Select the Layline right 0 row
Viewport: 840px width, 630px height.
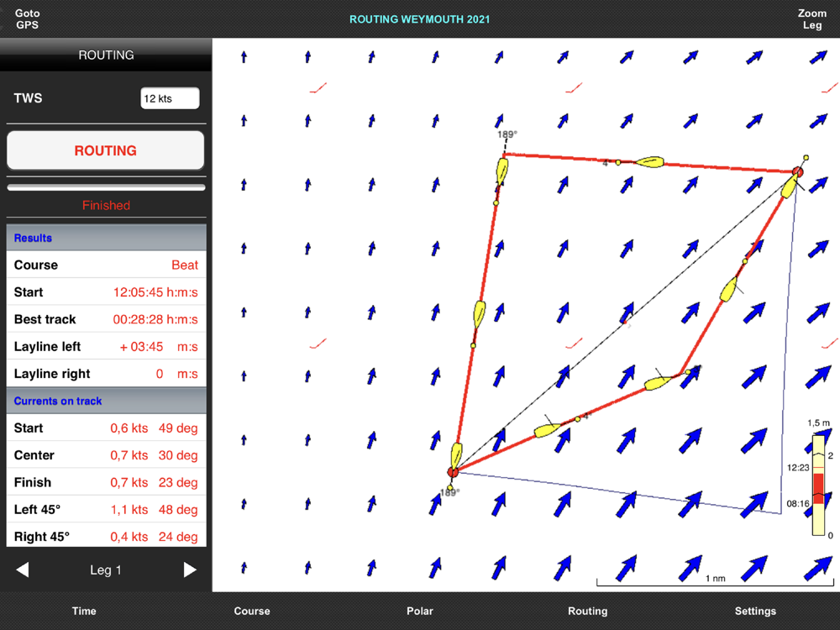(x=106, y=374)
